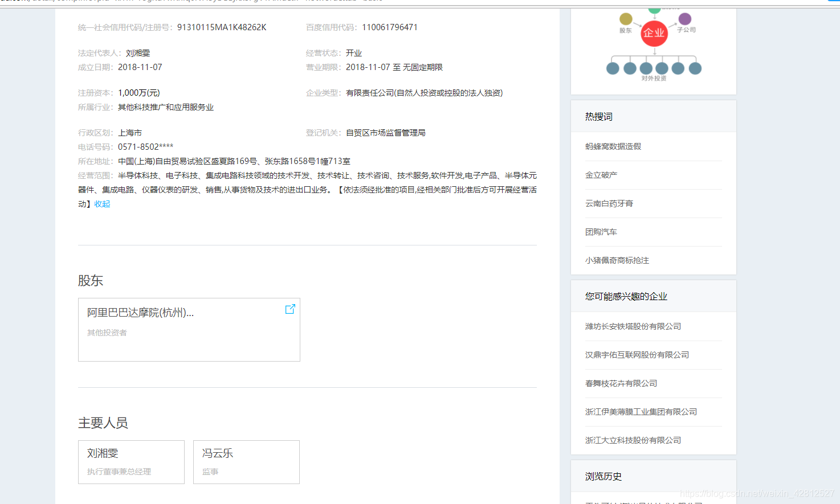Screen dimensions: 840x504
Task: Click the 热搜词 section header
Action: pyautogui.click(x=654, y=116)
